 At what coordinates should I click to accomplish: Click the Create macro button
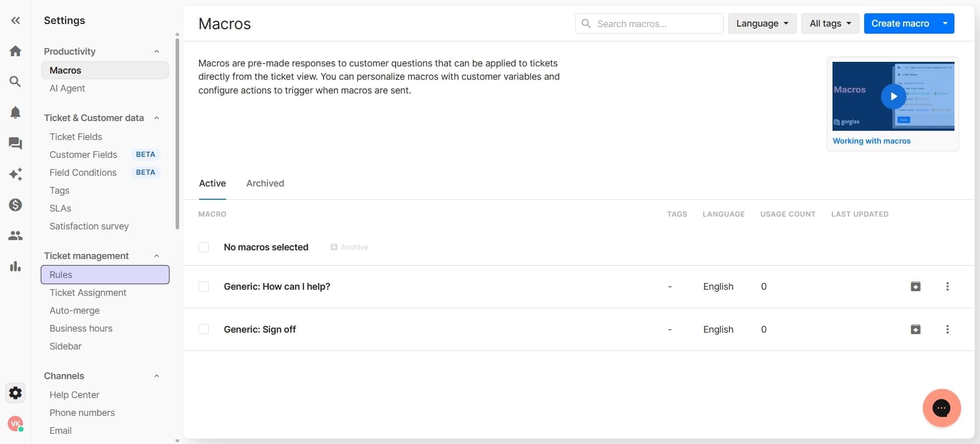[x=900, y=24]
